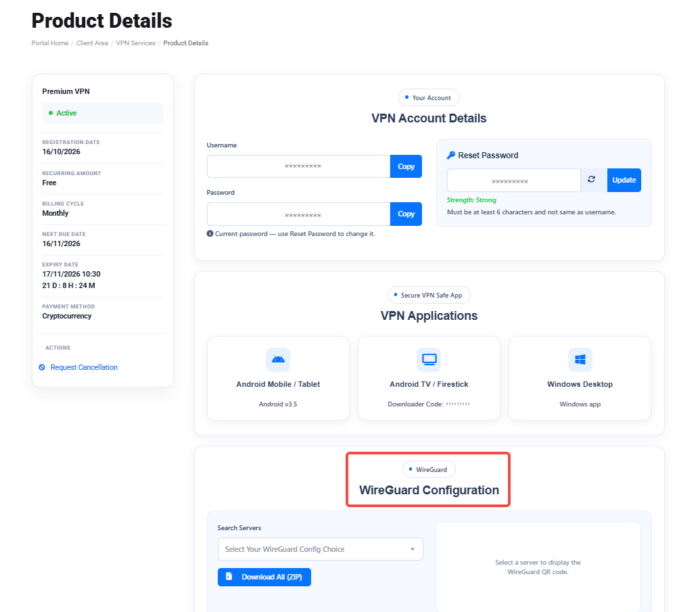The height and width of the screenshot is (612, 700).
Task: Open the WireGuard config choice dropdown
Action: [320, 549]
